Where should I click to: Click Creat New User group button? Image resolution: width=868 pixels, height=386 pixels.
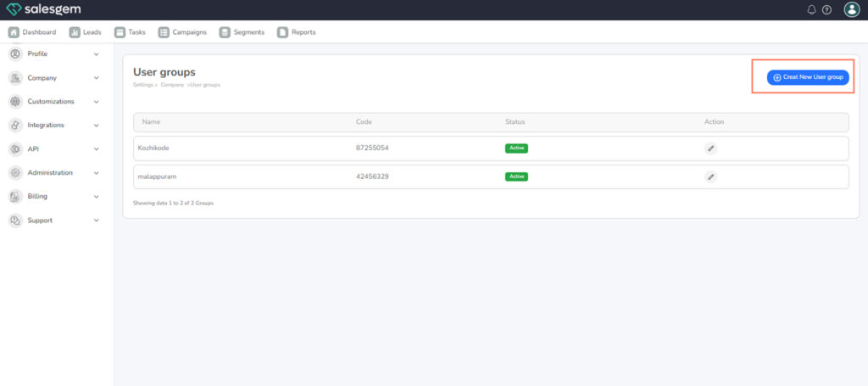[808, 77]
